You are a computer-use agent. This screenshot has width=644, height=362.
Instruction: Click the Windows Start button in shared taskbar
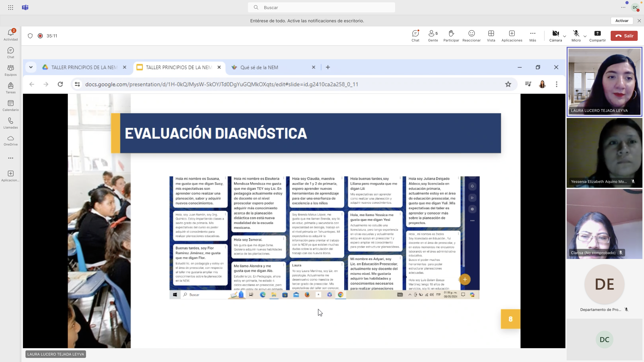tap(175, 295)
